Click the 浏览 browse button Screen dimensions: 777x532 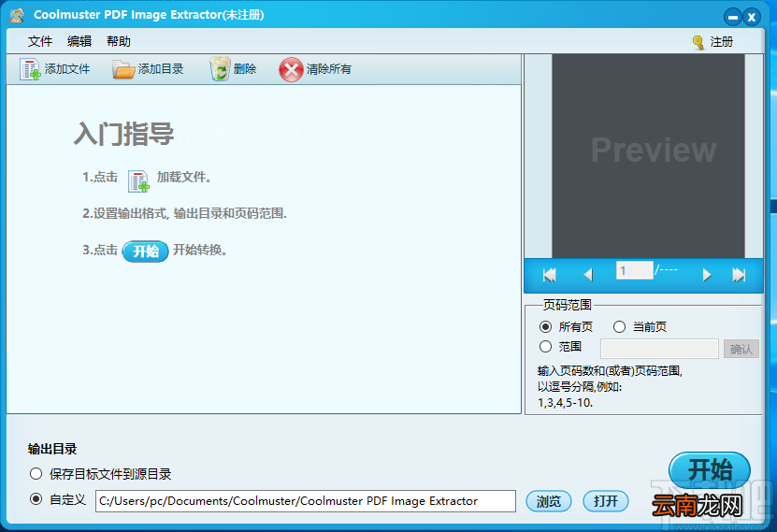click(549, 501)
